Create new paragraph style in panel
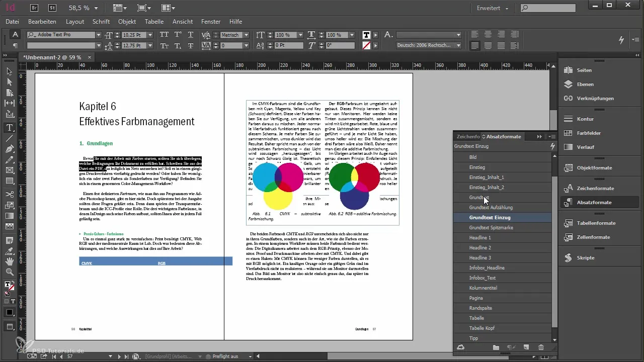This screenshot has height=362, width=644. point(526,347)
